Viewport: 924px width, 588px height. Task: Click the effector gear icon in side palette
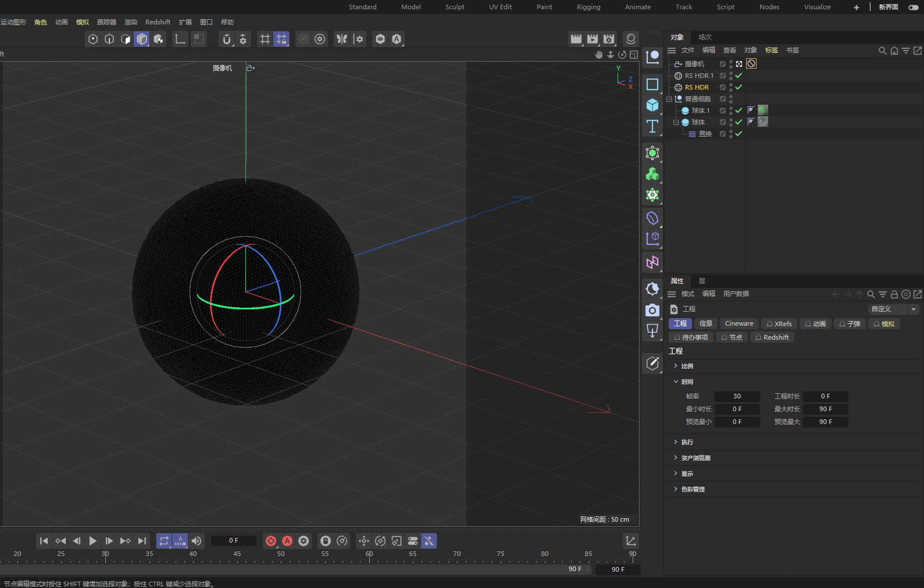click(x=652, y=195)
